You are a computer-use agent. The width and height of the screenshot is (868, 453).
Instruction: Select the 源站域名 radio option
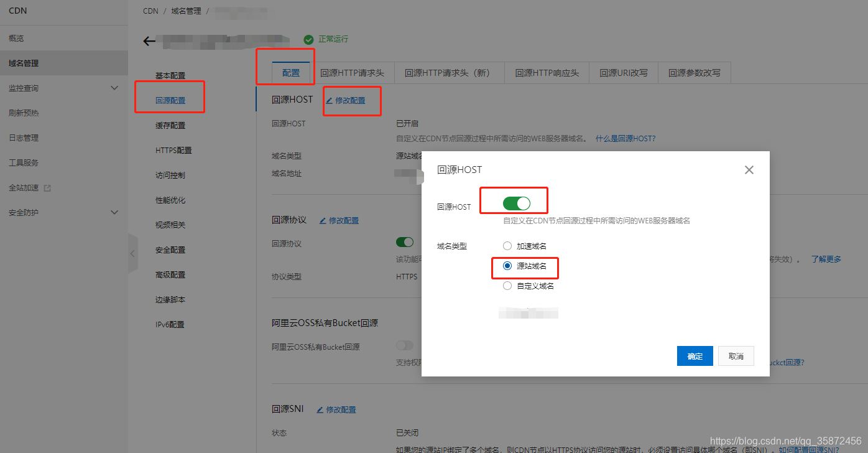pyautogui.click(x=507, y=266)
